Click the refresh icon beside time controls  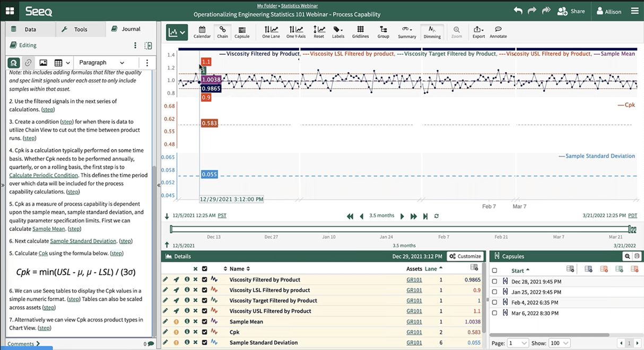(x=437, y=216)
